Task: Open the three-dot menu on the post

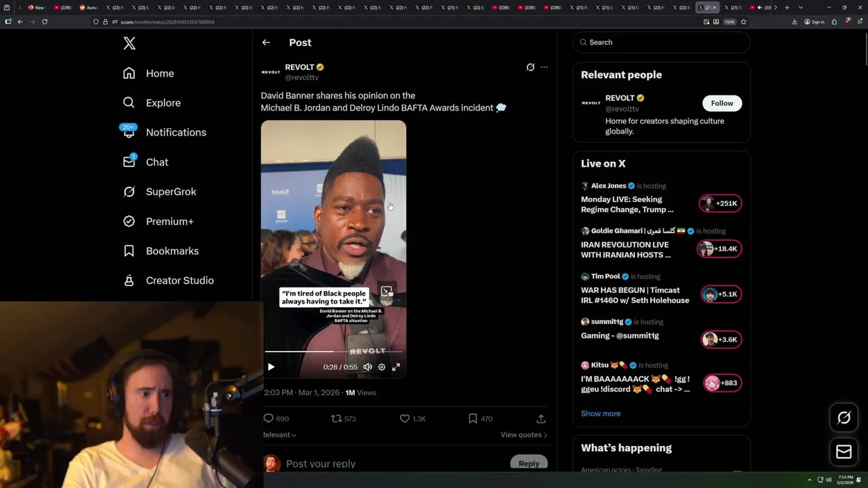Action: [544, 67]
